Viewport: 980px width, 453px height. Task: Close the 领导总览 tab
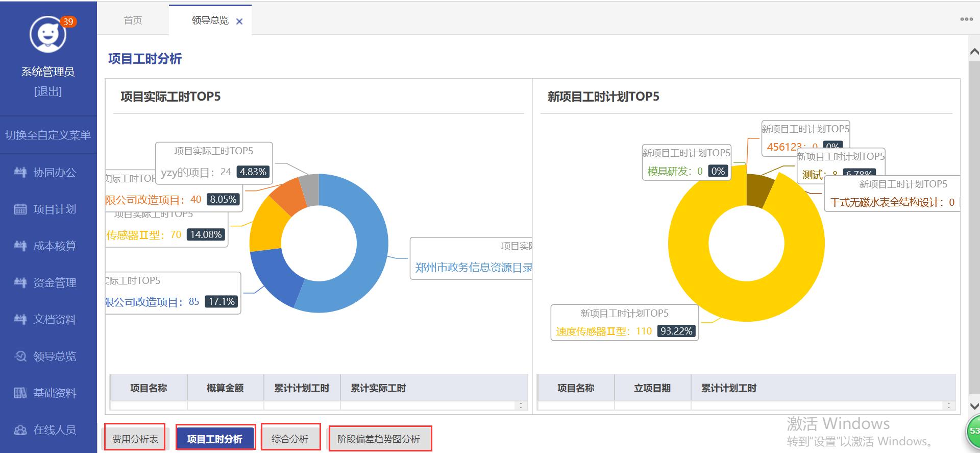pyautogui.click(x=239, y=21)
